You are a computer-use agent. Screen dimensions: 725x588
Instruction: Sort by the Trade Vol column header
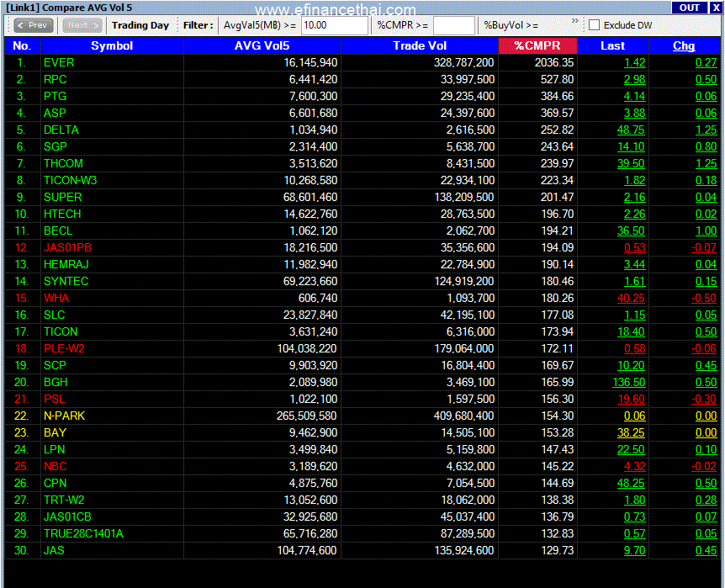[x=420, y=45]
